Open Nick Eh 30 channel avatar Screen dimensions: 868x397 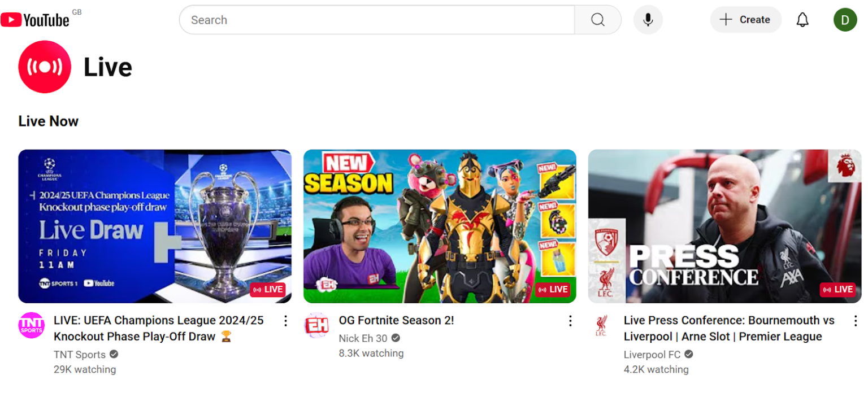coord(316,325)
